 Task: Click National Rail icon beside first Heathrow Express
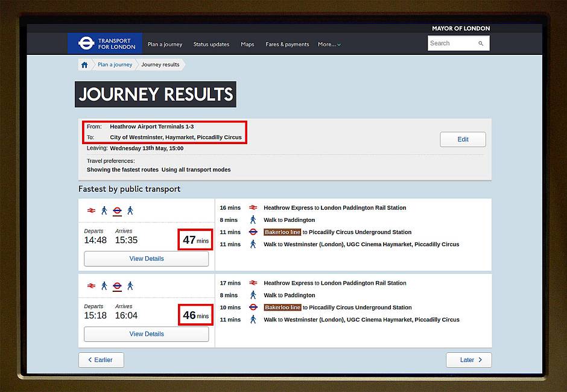click(x=253, y=207)
